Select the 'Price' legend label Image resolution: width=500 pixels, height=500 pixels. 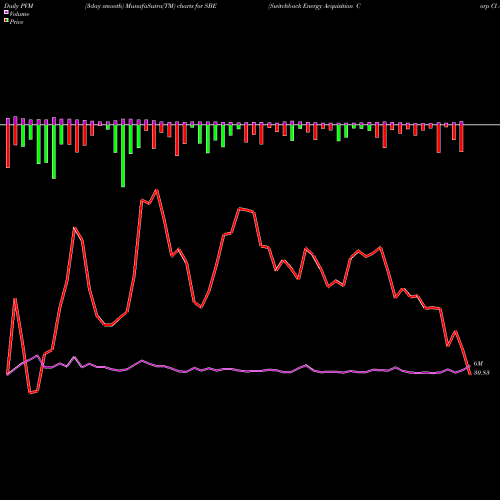tap(16, 22)
